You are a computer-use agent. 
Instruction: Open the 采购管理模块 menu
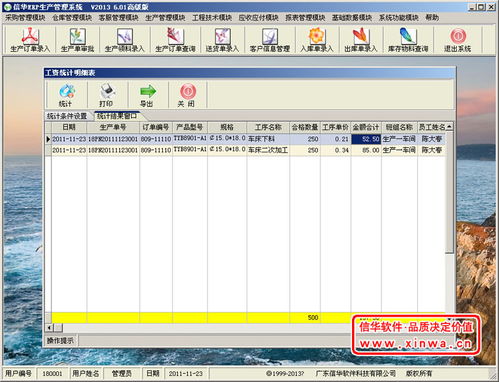pos(25,18)
